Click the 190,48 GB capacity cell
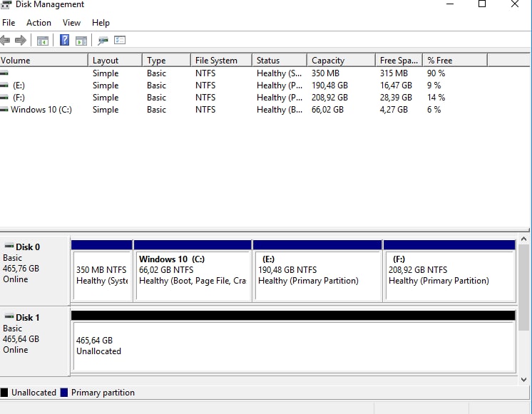Screen dimensions: 532x414 click(329, 85)
